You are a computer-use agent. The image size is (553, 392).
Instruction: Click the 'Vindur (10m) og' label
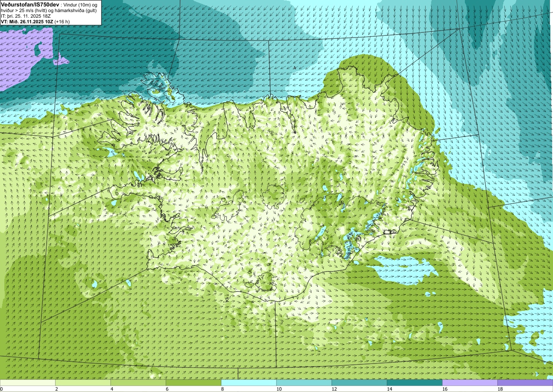(80, 5)
